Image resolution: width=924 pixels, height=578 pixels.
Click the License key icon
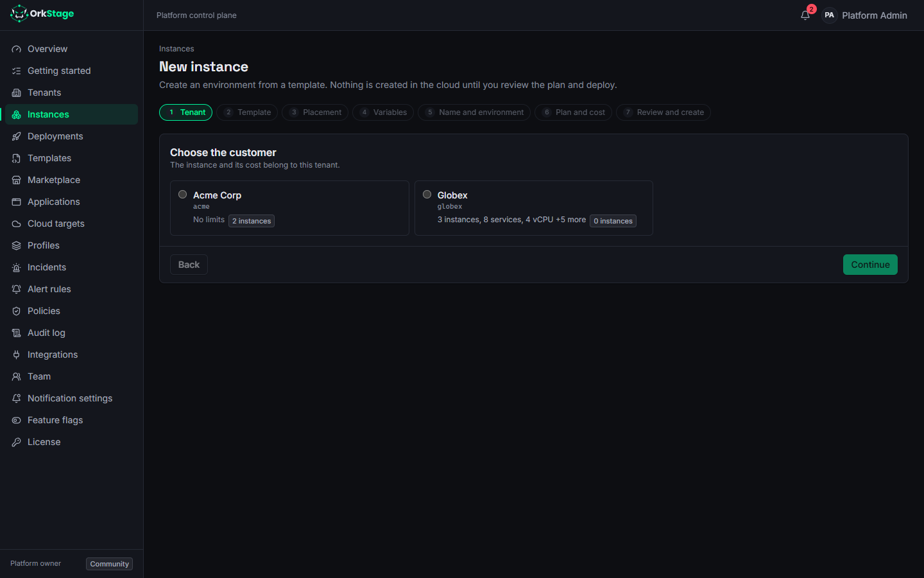click(16, 442)
